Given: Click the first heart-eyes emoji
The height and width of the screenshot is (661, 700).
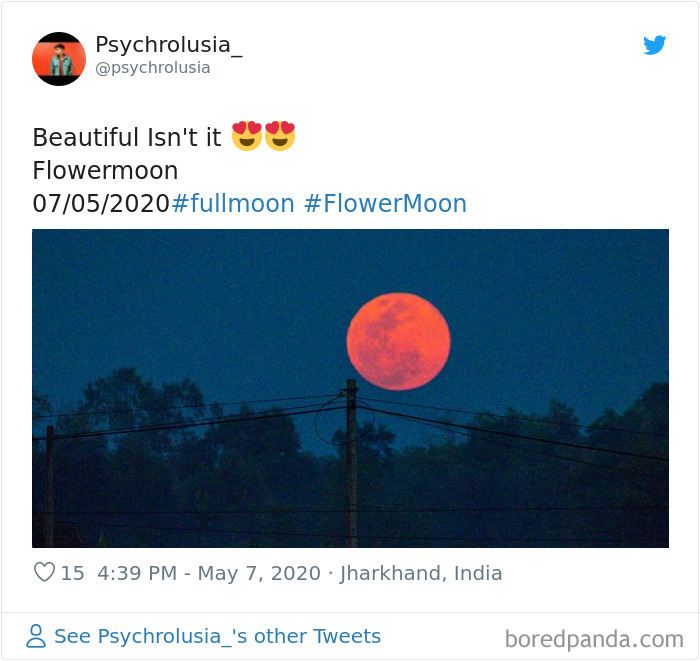Looking at the screenshot, I should 247,136.
